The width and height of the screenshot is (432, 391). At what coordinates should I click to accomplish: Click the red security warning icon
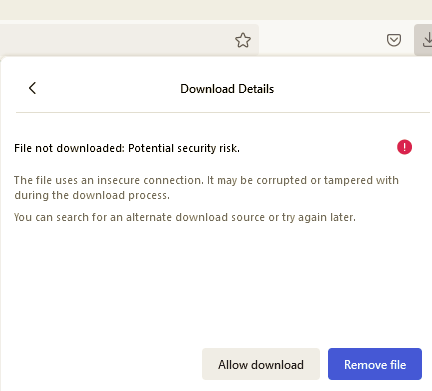404,147
